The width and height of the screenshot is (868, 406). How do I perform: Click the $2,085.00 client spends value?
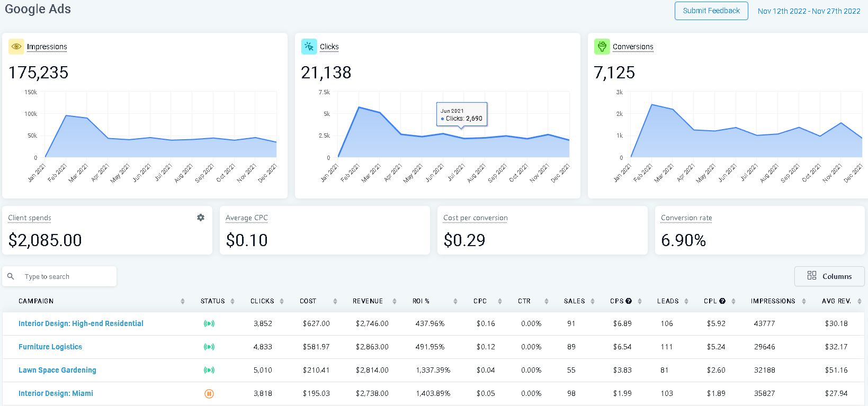click(45, 240)
